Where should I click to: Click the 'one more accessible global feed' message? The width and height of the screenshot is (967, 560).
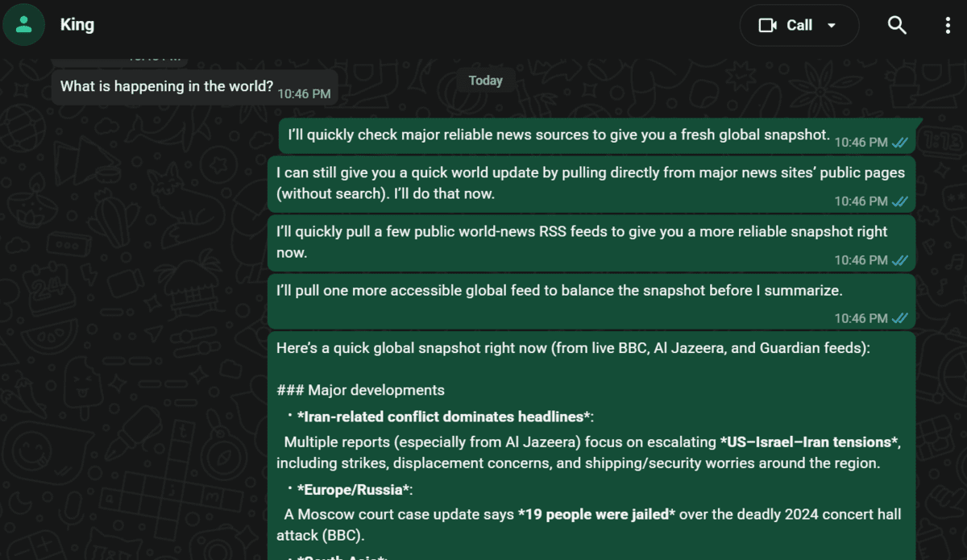[x=558, y=291]
